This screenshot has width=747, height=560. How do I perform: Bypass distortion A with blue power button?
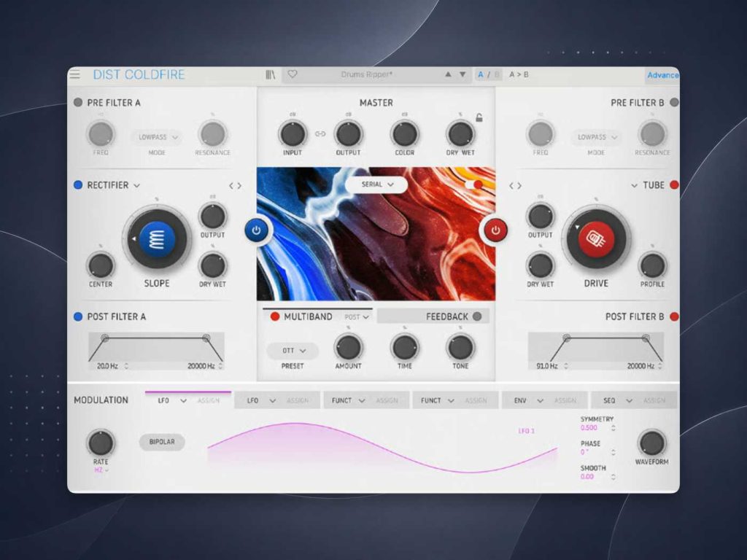(x=256, y=230)
